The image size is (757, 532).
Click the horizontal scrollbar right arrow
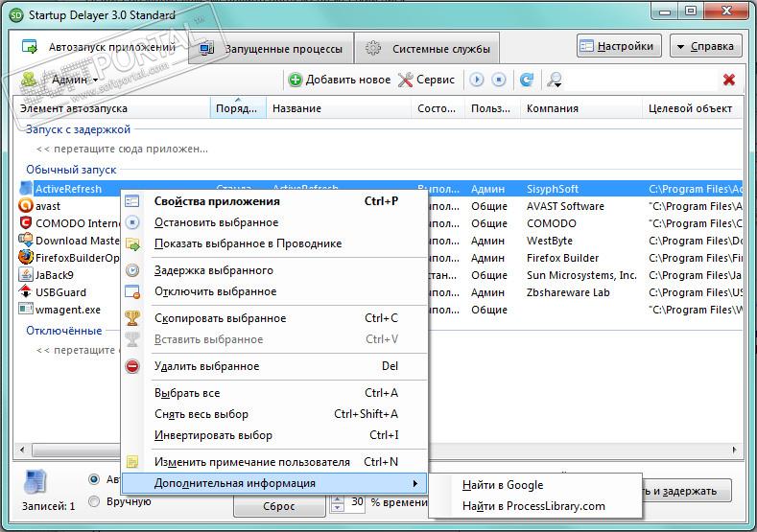pyautogui.click(x=734, y=450)
